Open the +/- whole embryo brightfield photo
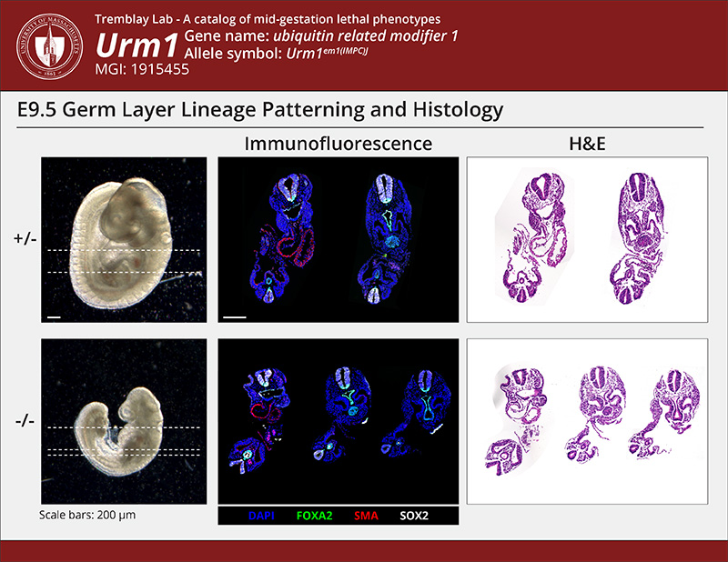The height and width of the screenshot is (562, 728). click(x=124, y=239)
